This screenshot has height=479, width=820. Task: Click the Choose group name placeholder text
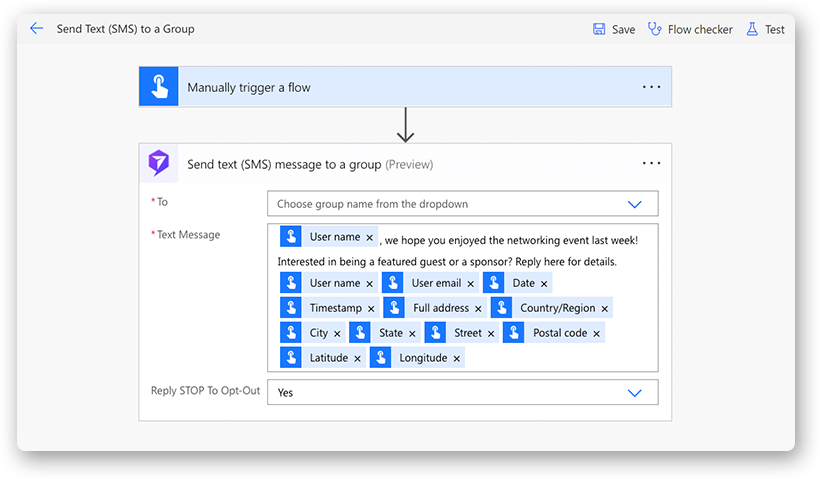tap(372, 204)
